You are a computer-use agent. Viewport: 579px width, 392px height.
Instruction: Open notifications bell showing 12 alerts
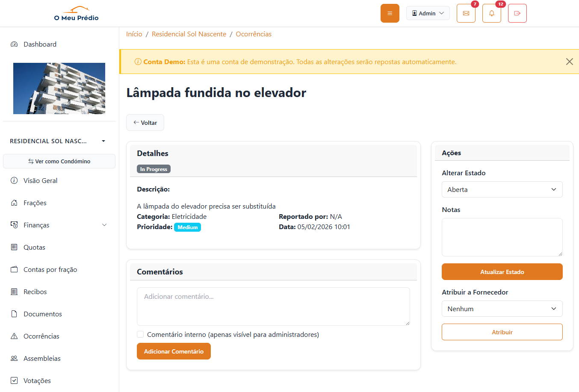coord(491,13)
